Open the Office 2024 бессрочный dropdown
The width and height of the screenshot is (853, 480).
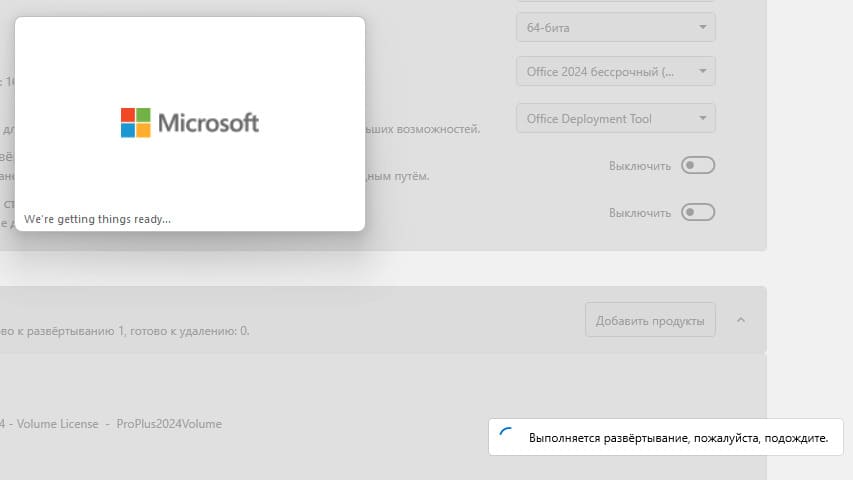click(615, 72)
